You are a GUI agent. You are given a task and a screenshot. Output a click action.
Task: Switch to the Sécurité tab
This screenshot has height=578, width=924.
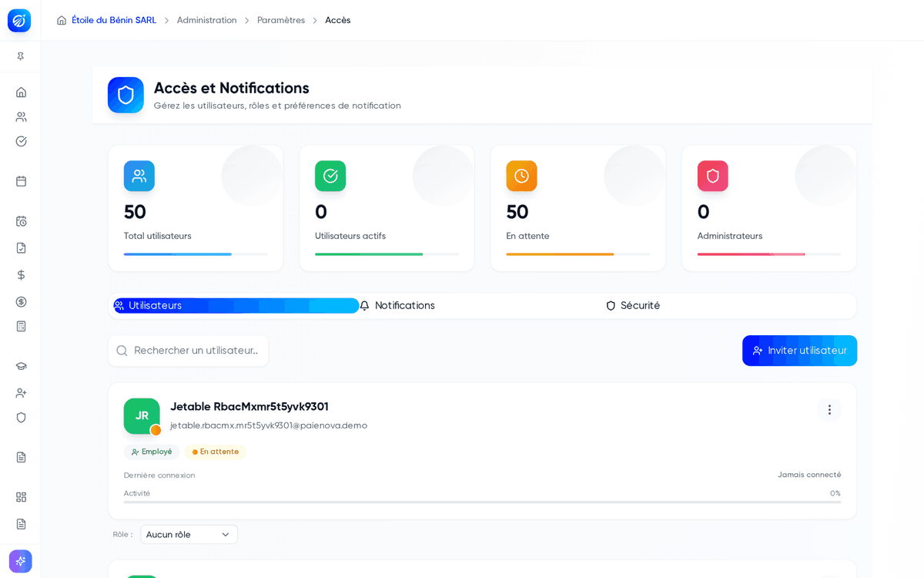point(728,306)
